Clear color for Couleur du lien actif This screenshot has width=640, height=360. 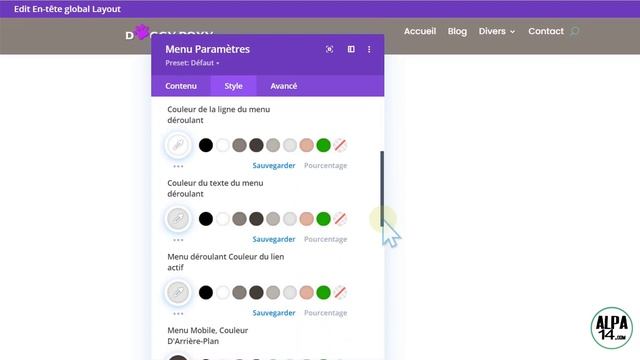point(340,292)
